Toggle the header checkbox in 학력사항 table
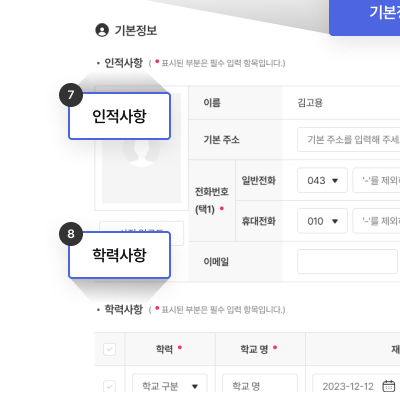The width and height of the screenshot is (400, 400). [110, 349]
